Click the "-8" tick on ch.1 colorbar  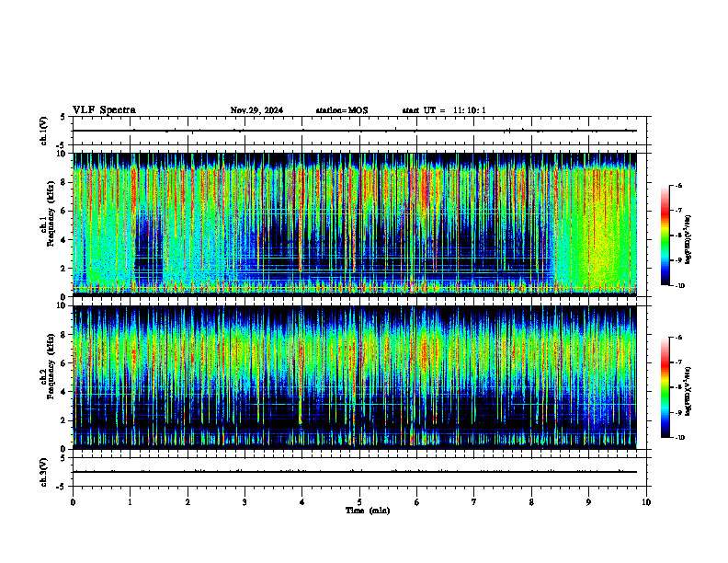(x=678, y=236)
